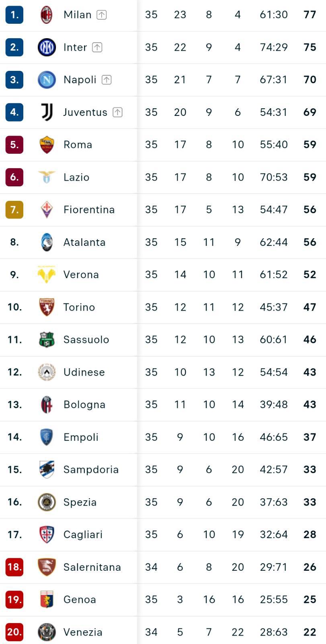This screenshot has width=326, height=644.
Task: Click the Sampdoria club badge
Action: 47,470
